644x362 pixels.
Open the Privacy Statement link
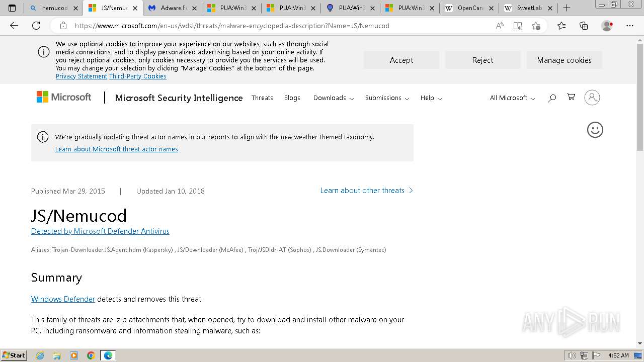(x=82, y=76)
